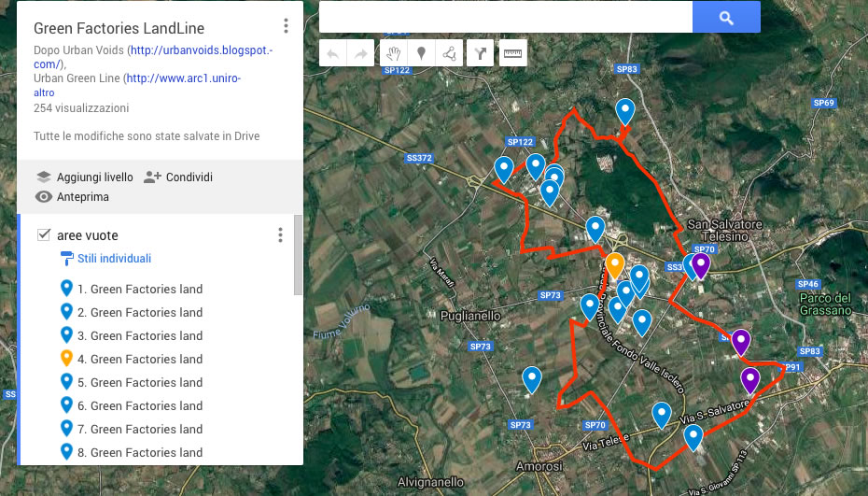Uncheck the 'aree vuote' layer checkbox
Screen dimensions: 868x496
pos(43,235)
